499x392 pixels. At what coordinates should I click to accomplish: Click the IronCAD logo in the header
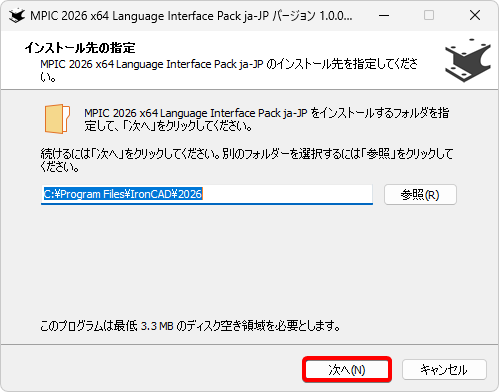click(468, 60)
